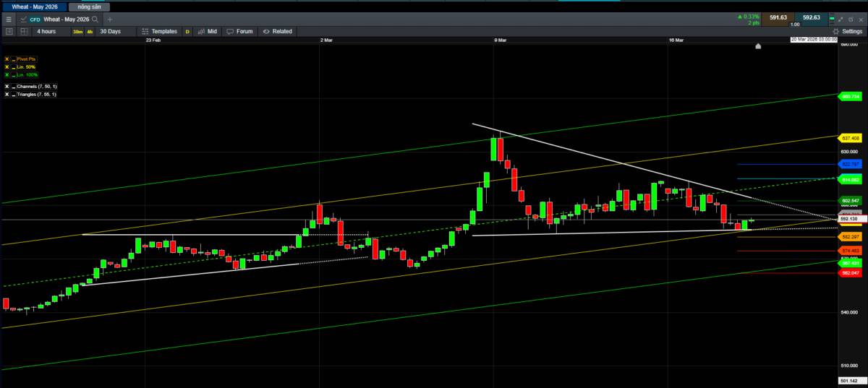Screen dimensions: 868x388
Task: Open the multi-chart grid layout icon
Action: pos(25,31)
